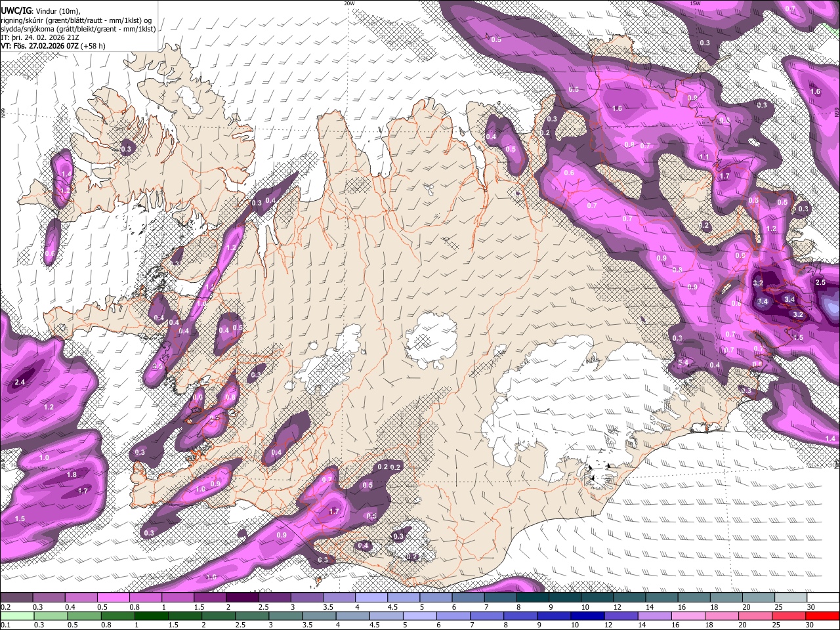
Task: Click the red-pink rain-scale swatch labeled 25
Action: [x=790, y=616]
